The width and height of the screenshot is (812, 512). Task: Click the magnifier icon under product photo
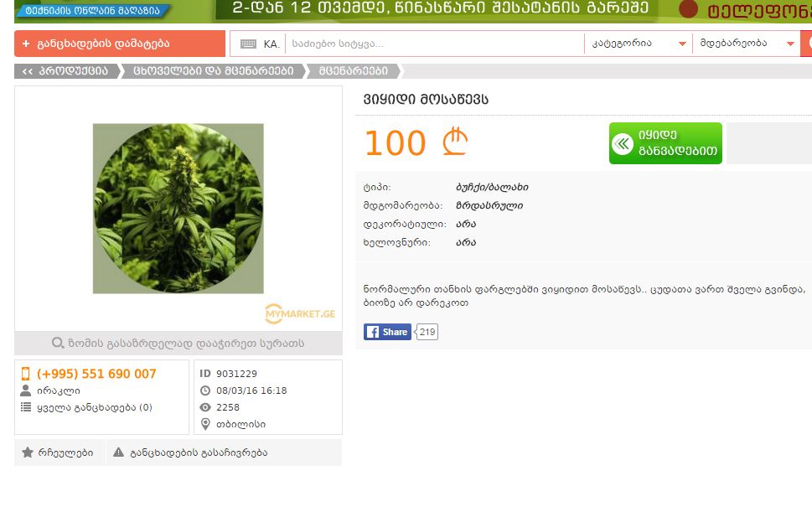pyautogui.click(x=58, y=343)
